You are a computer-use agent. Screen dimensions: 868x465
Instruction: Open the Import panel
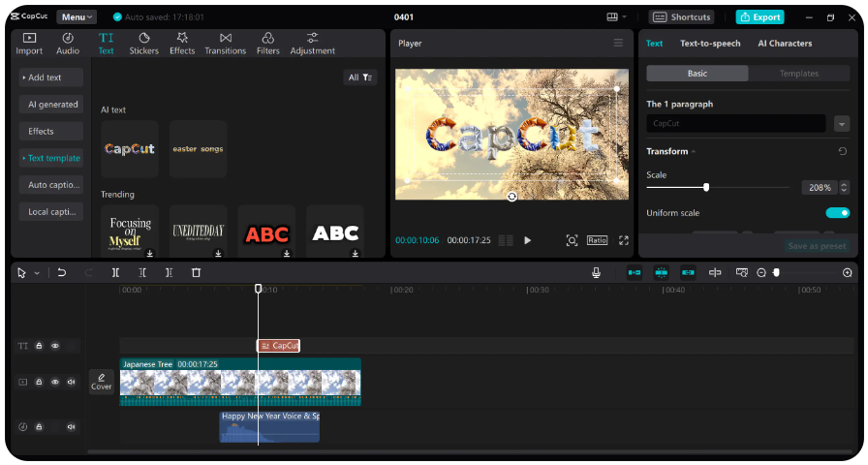29,44
